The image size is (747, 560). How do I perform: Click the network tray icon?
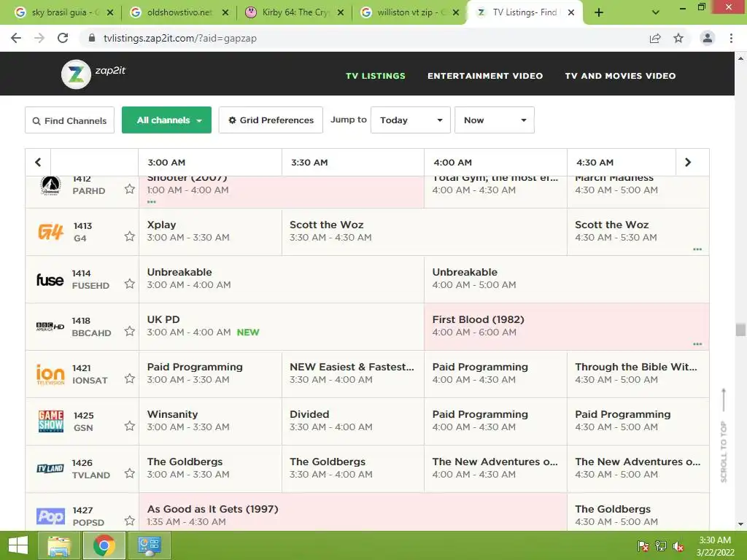[661, 546]
